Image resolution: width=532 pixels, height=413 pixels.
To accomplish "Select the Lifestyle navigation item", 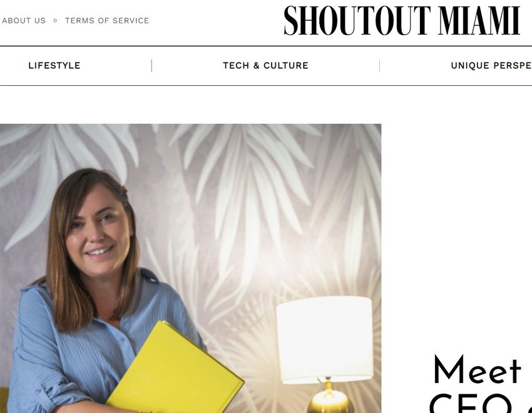I will [x=54, y=66].
